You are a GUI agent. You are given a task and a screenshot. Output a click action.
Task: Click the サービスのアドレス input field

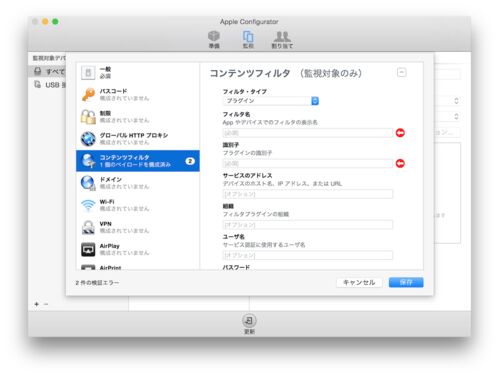(308, 194)
